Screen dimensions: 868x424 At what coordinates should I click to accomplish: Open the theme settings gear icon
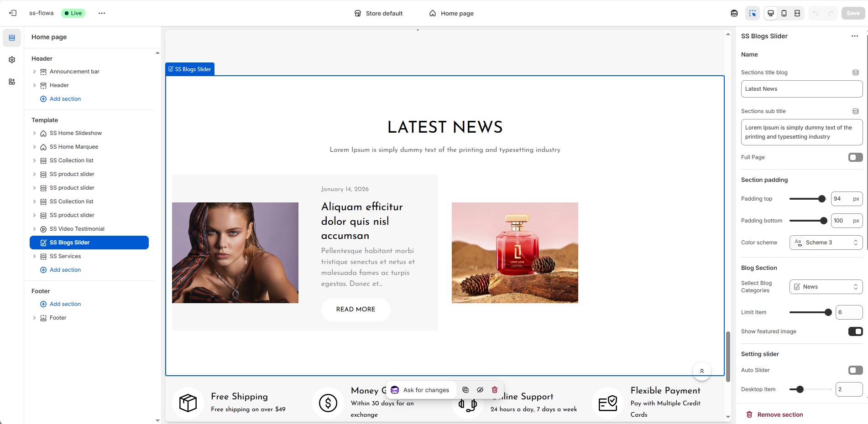(12, 60)
